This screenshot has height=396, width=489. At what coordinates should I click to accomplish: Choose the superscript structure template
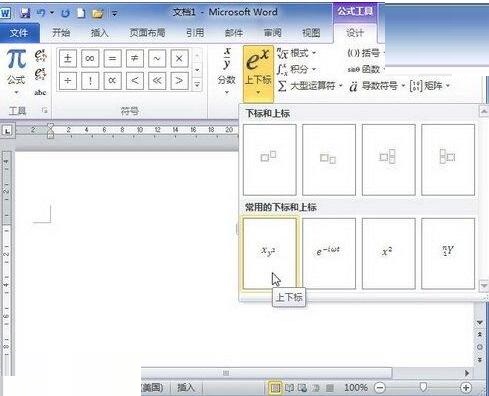click(x=270, y=160)
